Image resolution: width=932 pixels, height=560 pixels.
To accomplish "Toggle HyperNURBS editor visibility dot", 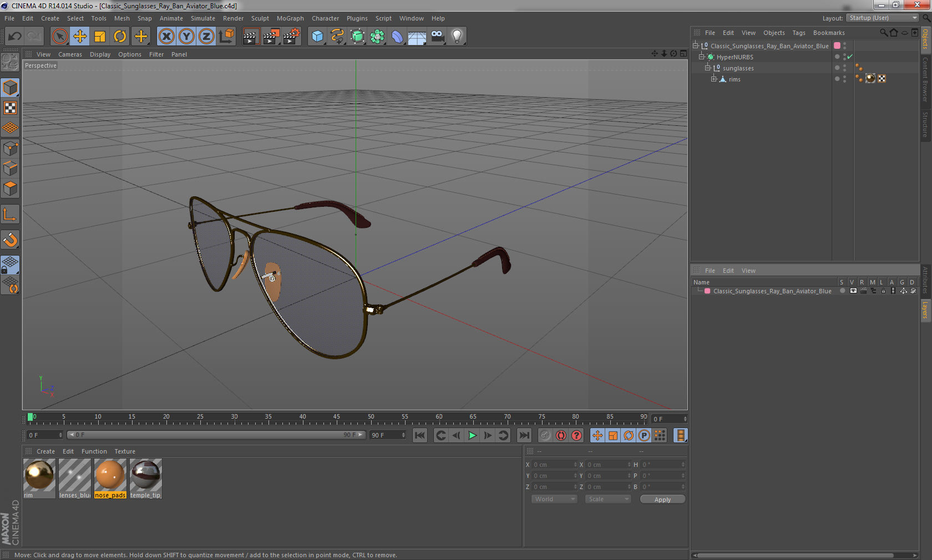I will [x=844, y=55].
